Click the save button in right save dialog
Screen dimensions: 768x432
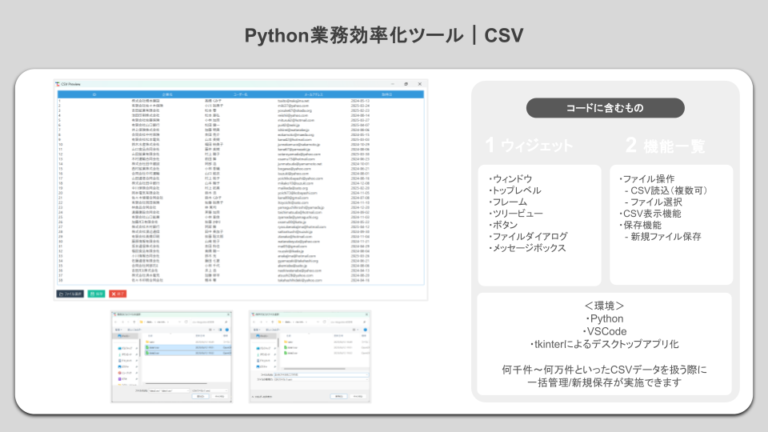340,397
